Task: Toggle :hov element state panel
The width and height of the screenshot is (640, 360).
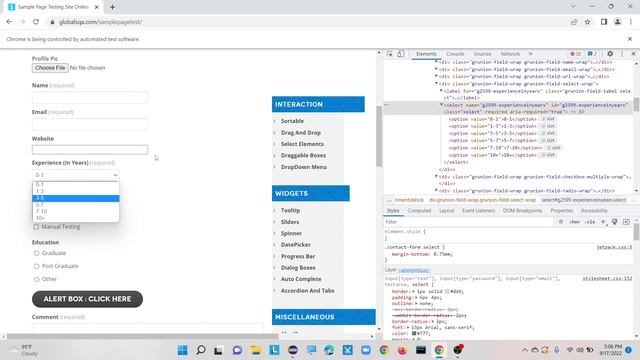Action: (575, 222)
